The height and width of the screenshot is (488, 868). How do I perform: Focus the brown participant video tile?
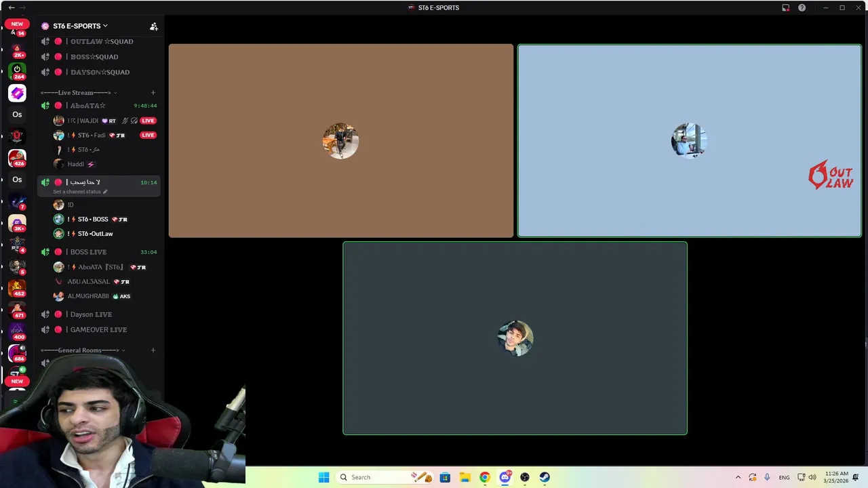(341, 141)
